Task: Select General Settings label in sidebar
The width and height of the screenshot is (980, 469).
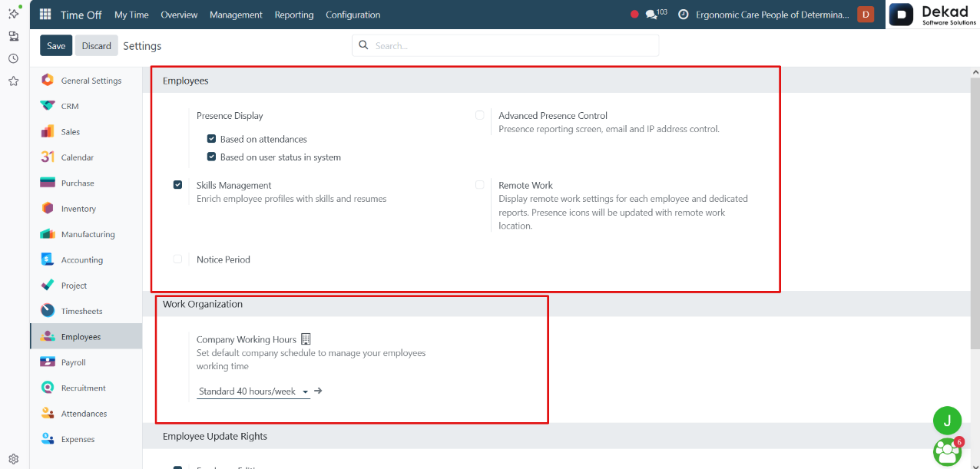Action: [91, 81]
